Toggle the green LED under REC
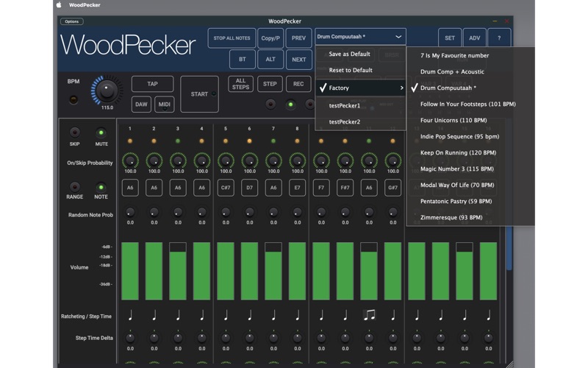 (290, 105)
